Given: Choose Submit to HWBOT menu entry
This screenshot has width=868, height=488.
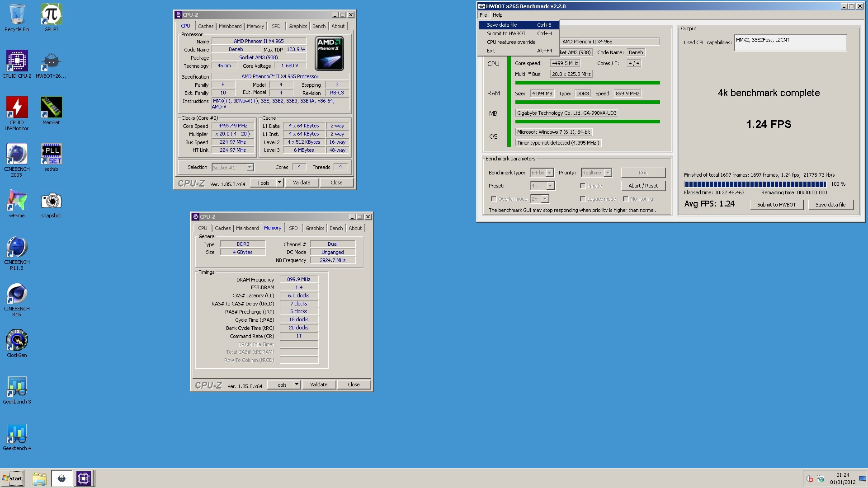Looking at the screenshot, I should 519,33.
